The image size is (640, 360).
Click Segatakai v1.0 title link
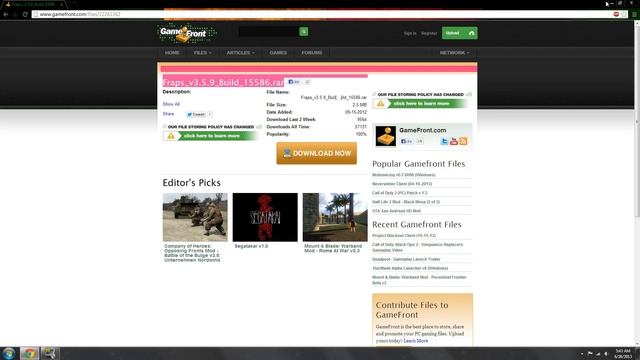pos(251,246)
